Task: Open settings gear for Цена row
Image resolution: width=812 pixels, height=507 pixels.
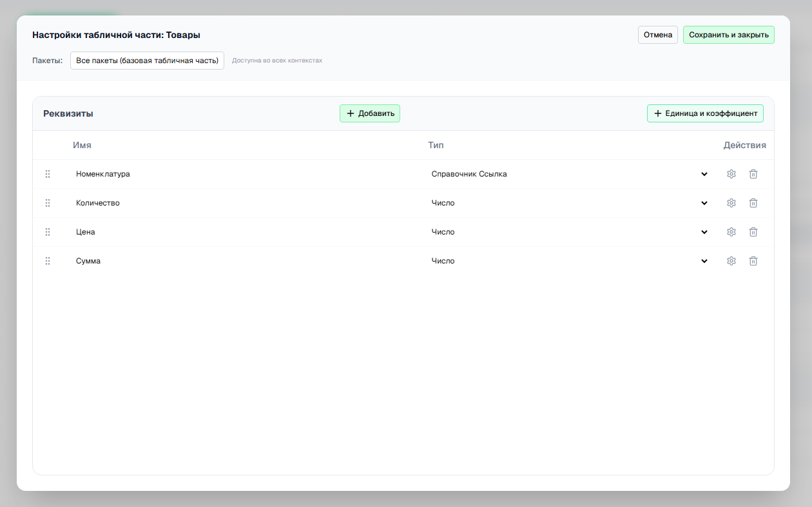Action: point(731,232)
